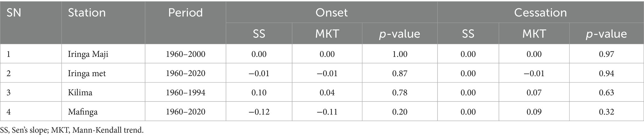Select the Iringa Maji station cell
Screen dimensions: 644x137
click(88, 54)
